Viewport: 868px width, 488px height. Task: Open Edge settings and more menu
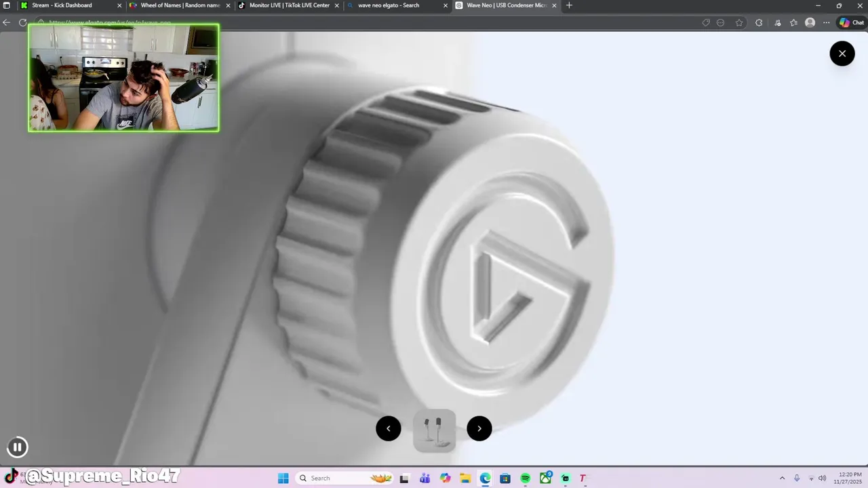tap(826, 22)
